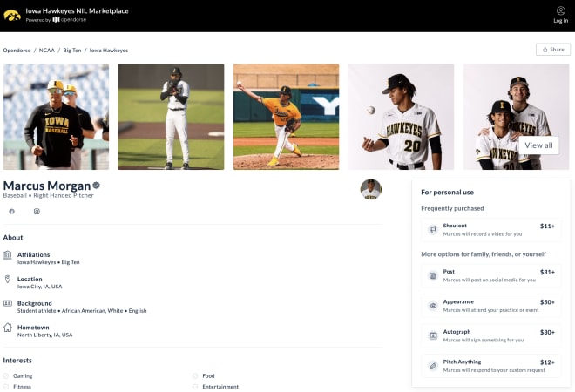Click the Autograph icon
Screen dimensions: 575x392
(x=433, y=335)
